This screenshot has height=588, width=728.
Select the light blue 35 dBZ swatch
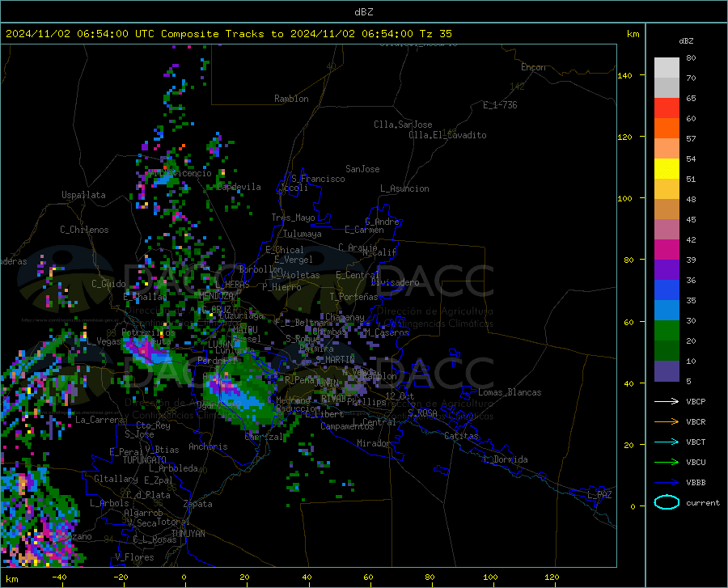click(667, 311)
